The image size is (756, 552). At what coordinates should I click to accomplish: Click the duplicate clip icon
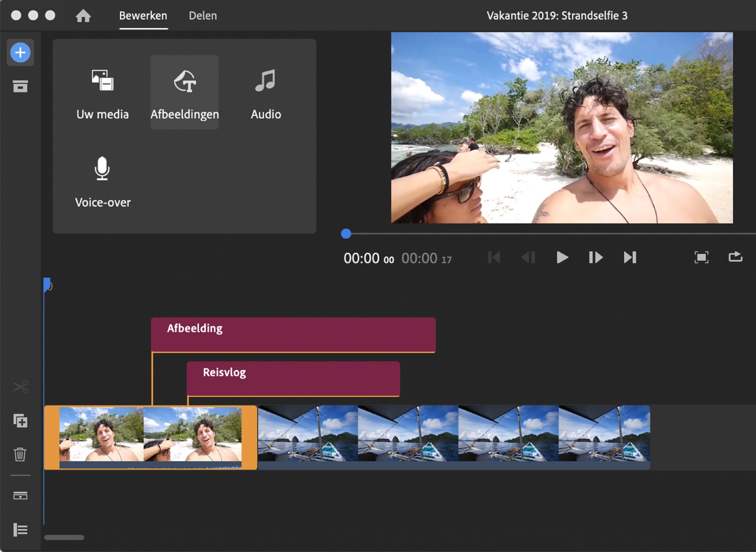20,421
